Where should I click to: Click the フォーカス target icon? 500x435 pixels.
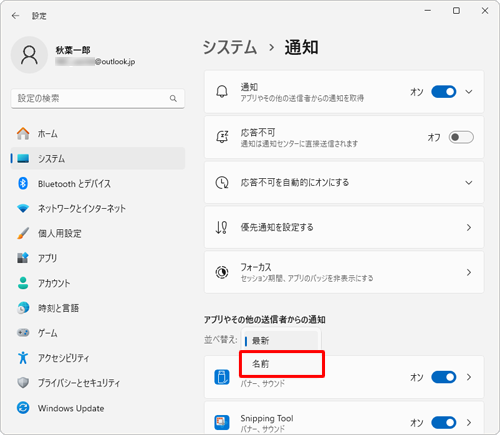coord(222,272)
